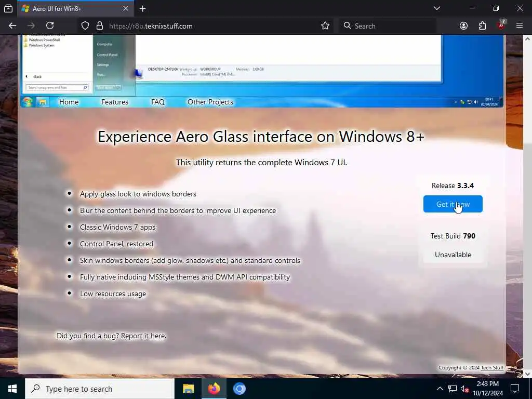Open the blue circle taskbar app

pyautogui.click(x=239, y=389)
